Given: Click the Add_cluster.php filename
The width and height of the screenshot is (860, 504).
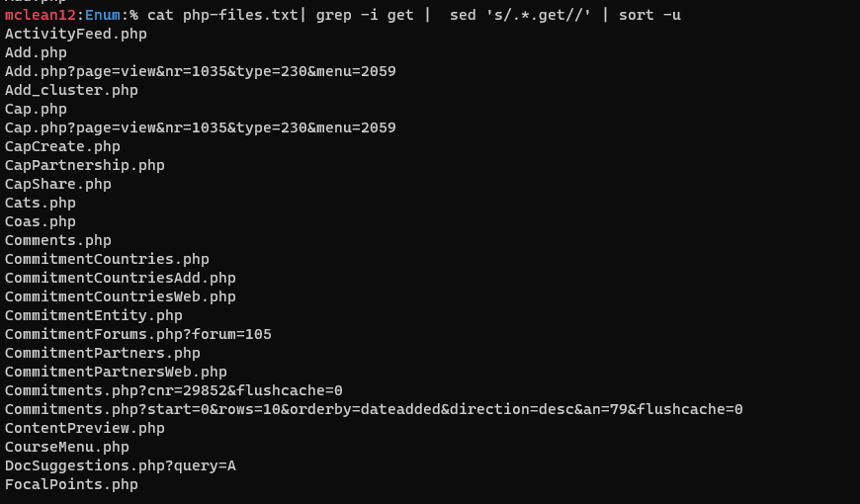Looking at the screenshot, I should 71,91.
